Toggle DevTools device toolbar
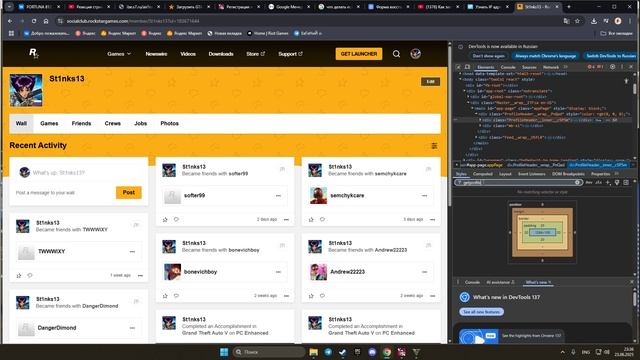The height and width of the screenshot is (360, 640). 467,67
